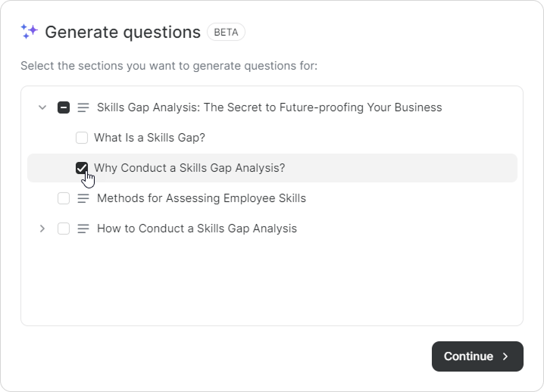This screenshot has width=544, height=392.
Task: Click the sparkle AI icon beside Generate questions
Action: pyautogui.click(x=29, y=32)
